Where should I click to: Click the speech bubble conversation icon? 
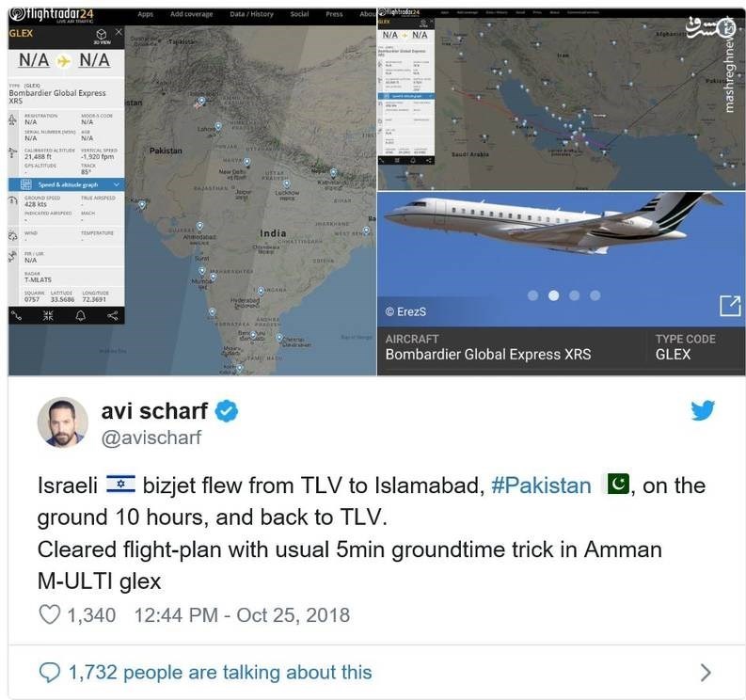pyautogui.click(x=49, y=672)
